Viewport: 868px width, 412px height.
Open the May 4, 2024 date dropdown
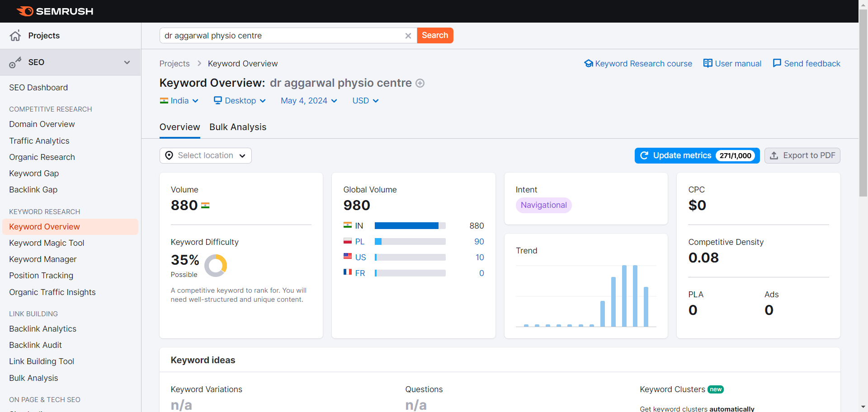pos(309,101)
